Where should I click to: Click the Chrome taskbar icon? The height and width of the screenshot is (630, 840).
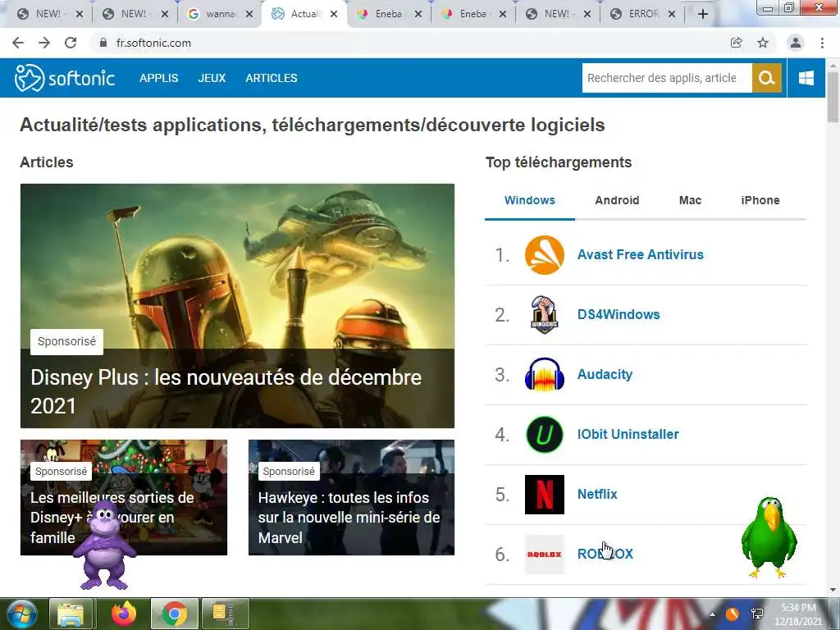(174, 614)
